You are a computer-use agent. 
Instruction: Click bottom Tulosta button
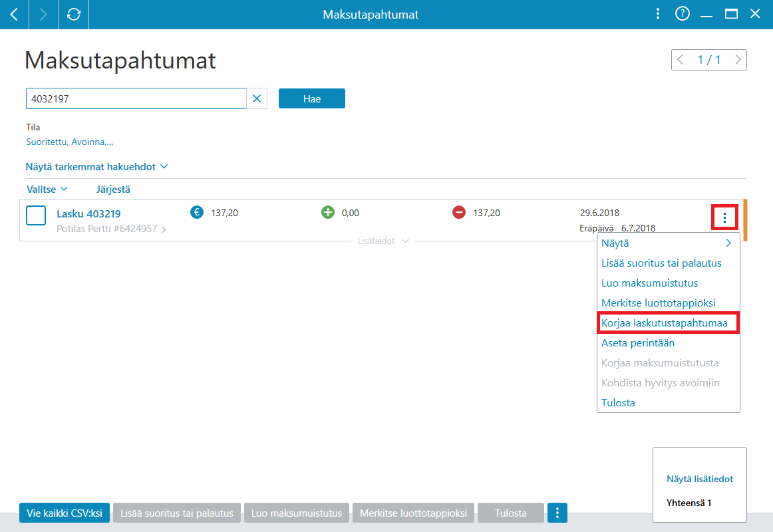tap(511, 513)
